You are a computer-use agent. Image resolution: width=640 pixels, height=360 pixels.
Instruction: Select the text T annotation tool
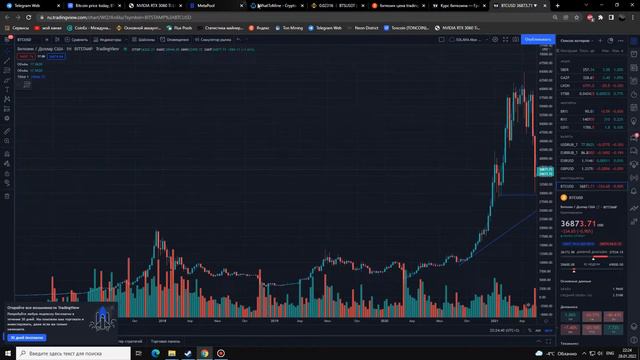coord(7,89)
